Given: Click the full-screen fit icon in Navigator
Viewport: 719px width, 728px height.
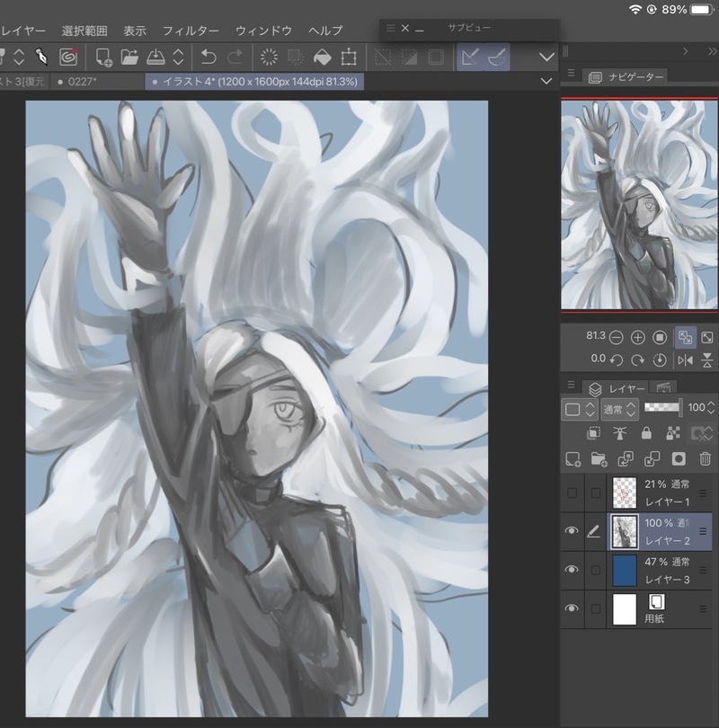Looking at the screenshot, I should point(707,338).
